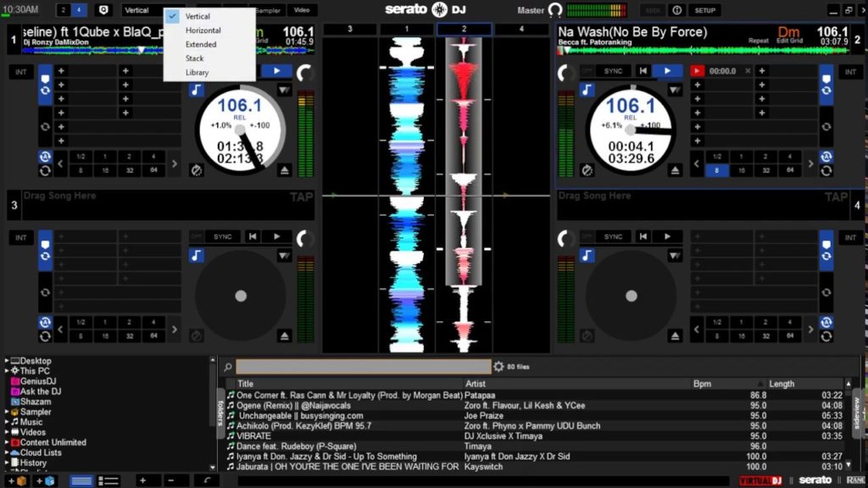This screenshot has width=868, height=488.
Task: Open deck 3 tempo range dropdown arrow
Action: point(284,256)
